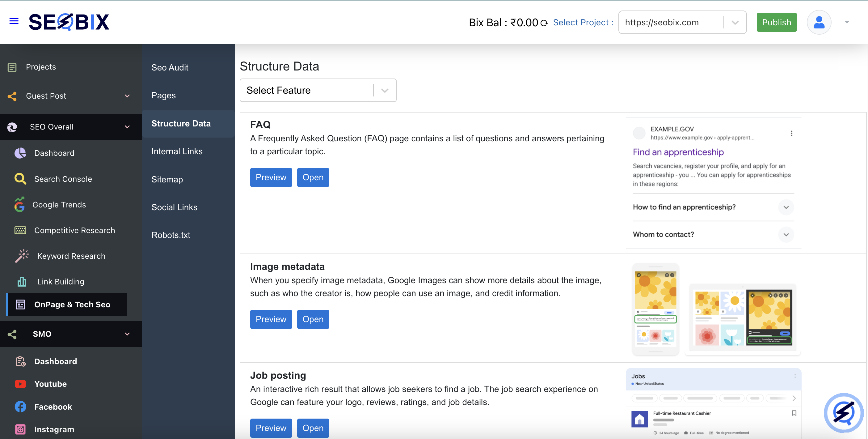Open the floating SEOBIX chat bubble

(x=844, y=413)
